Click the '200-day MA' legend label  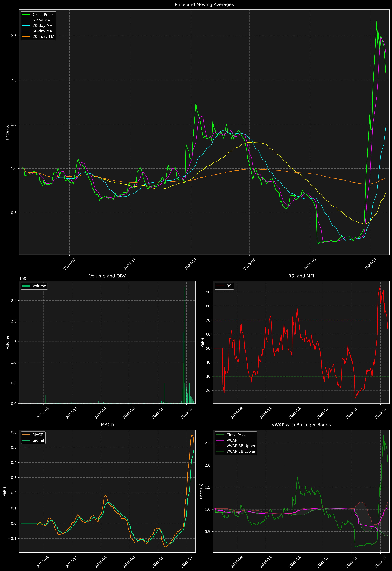tap(43, 37)
